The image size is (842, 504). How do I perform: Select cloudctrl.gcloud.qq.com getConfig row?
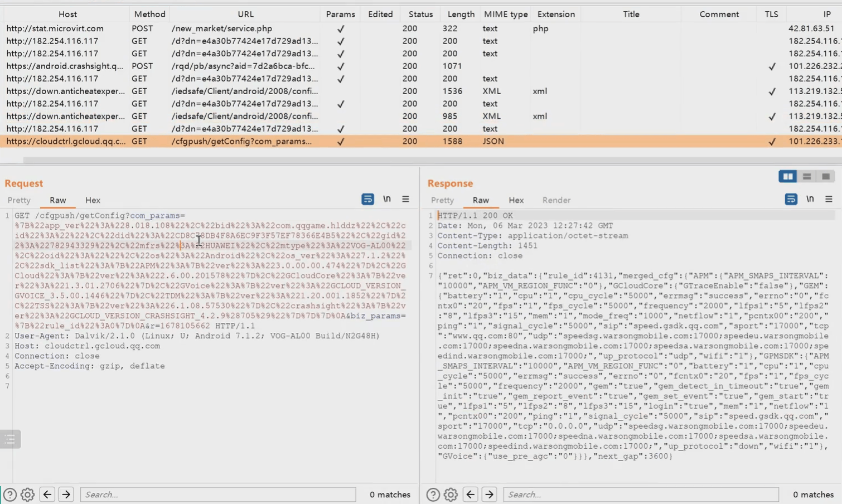click(x=421, y=141)
